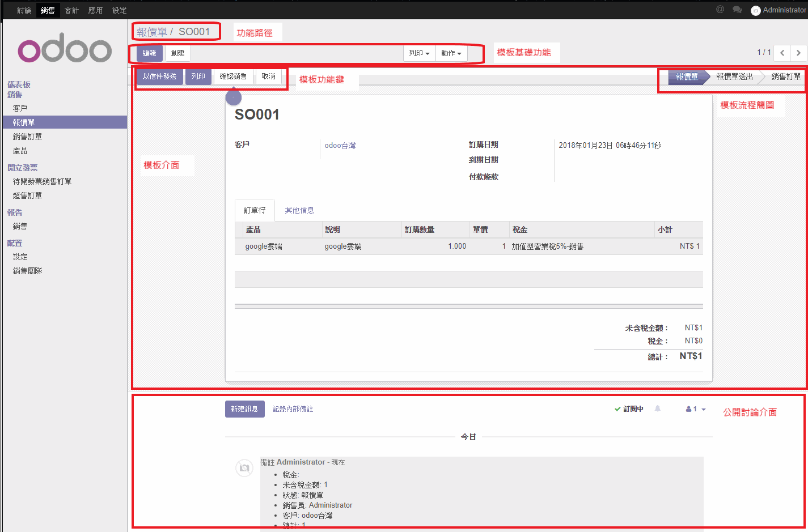Toggle the 訂閱中 following status

pyautogui.click(x=629, y=408)
